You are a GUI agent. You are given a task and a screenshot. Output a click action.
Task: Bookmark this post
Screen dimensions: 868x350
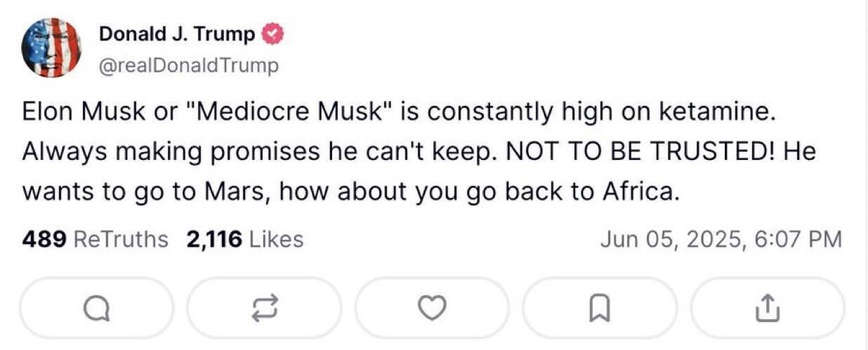tap(602, 307)
